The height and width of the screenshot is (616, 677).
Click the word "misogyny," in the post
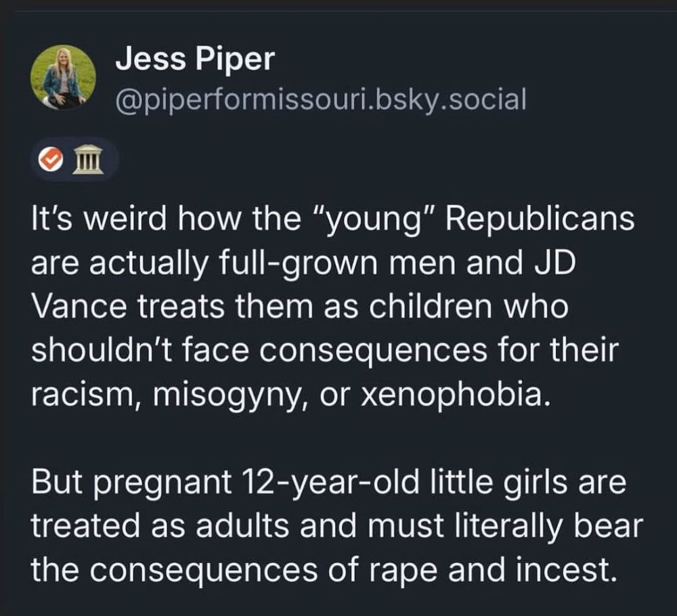tap(230, 396)
